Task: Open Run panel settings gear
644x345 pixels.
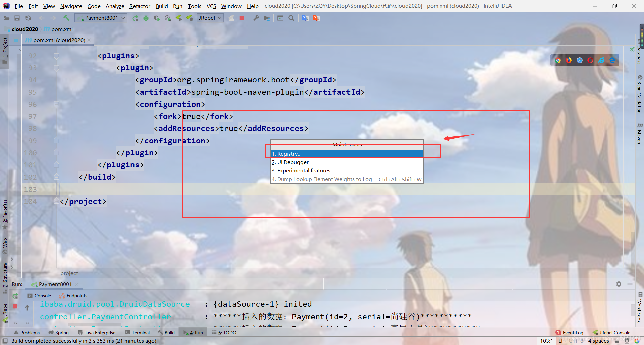Action: [619, 284]
